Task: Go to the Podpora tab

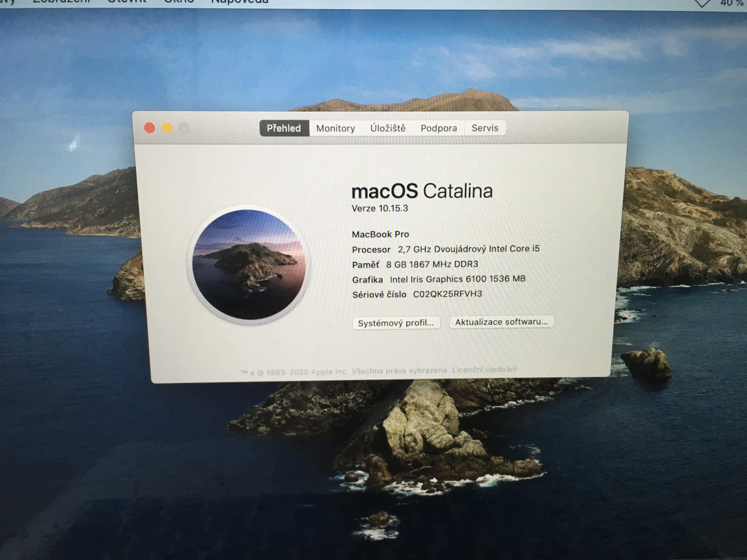Action: click(x=438, y=128)
